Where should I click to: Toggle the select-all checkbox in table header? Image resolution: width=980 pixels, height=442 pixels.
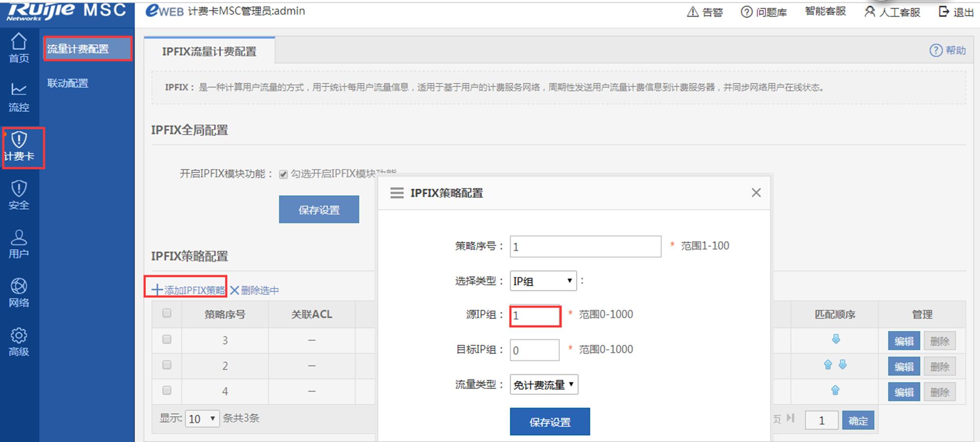point(167,313)
